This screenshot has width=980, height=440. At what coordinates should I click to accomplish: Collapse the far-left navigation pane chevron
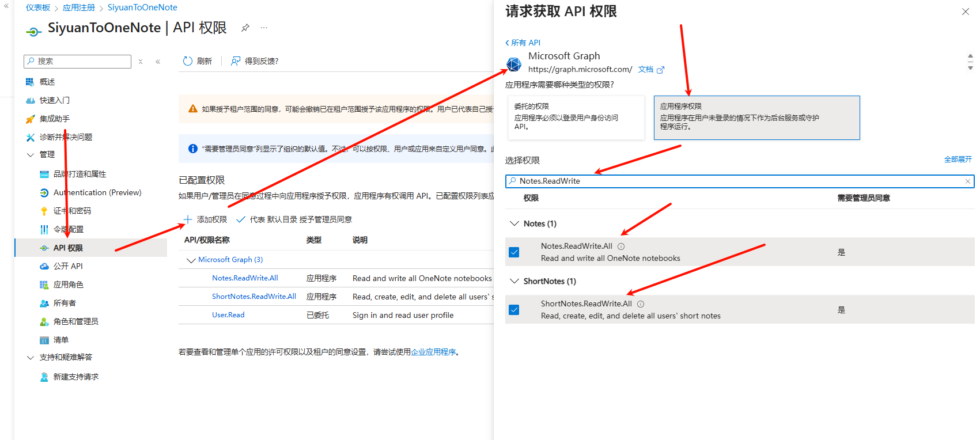coord(6,6)
